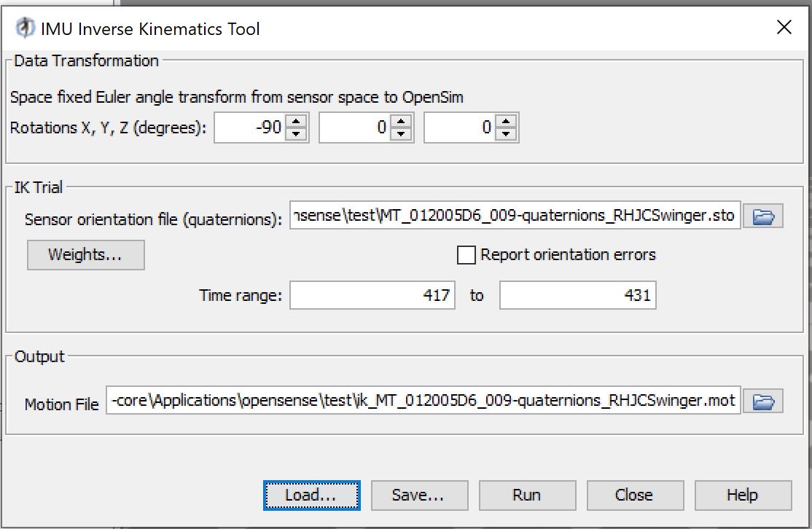Run the IMU inverse kinematics
Image resolution: width=812 pixels, height=529 pixels.
[x=527, y=495]
